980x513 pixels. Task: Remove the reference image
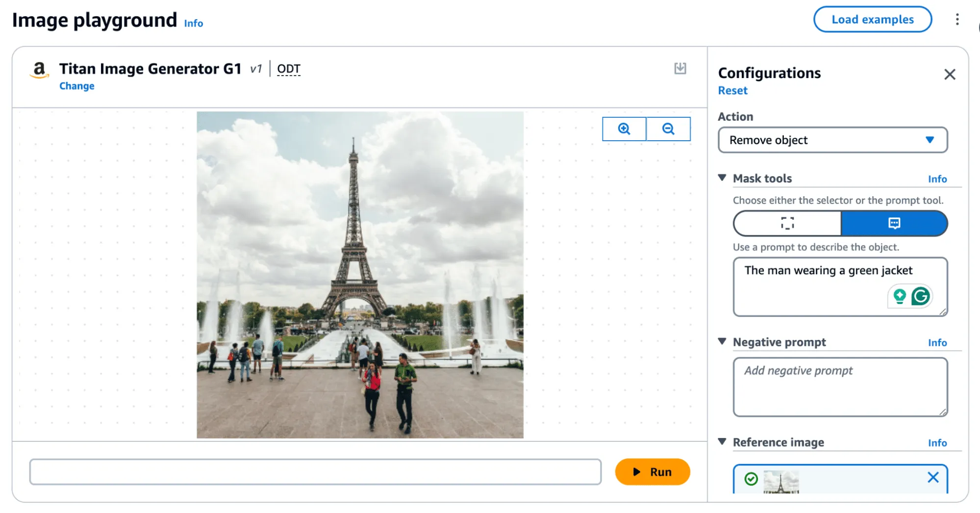pos(933,477)
